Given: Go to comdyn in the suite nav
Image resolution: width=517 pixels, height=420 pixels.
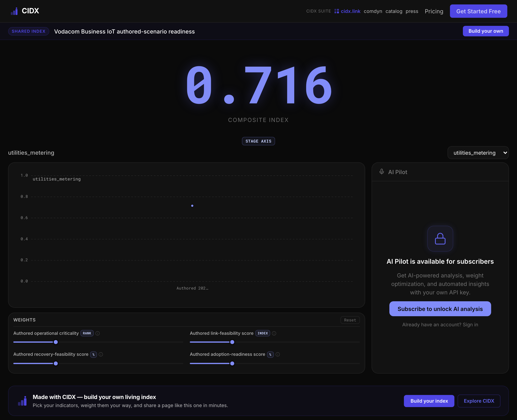Looking at the screenshot, I should coord(373,11).
